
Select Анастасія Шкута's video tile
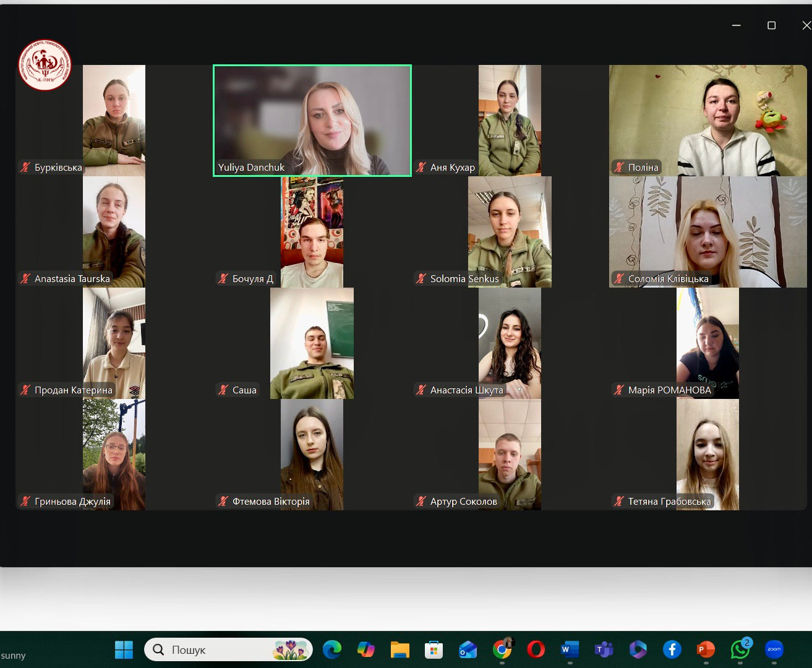click(510, 343)
